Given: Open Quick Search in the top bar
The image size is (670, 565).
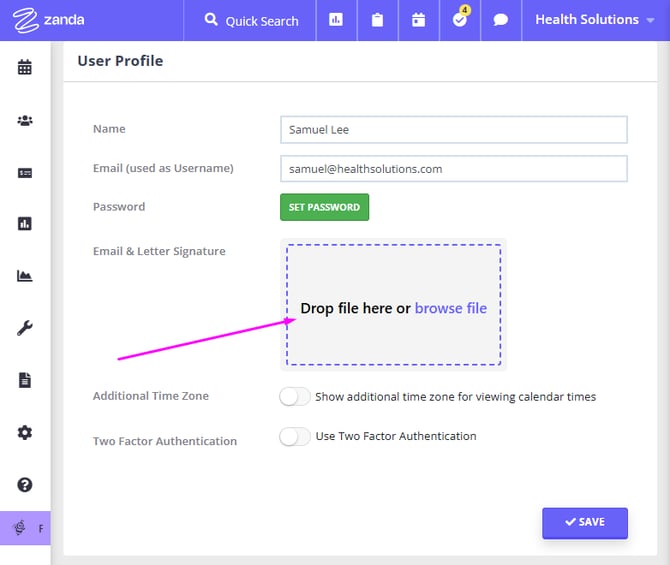Looking at the screenshot, I should click(x=251, y=20).
